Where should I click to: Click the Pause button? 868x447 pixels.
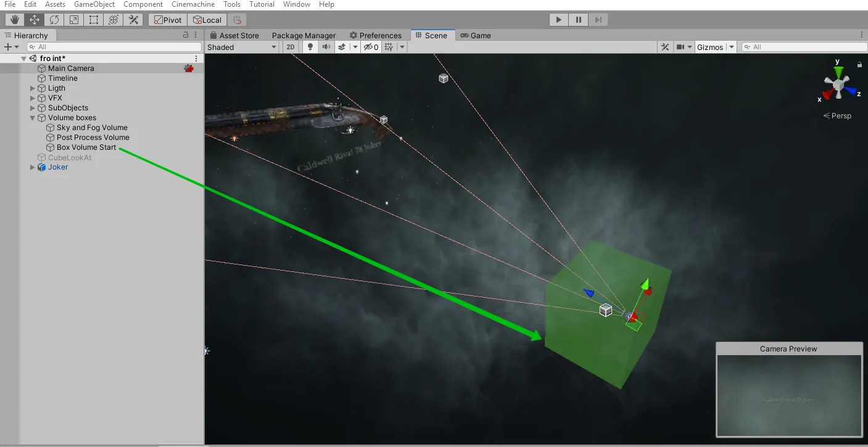point(578,20)
